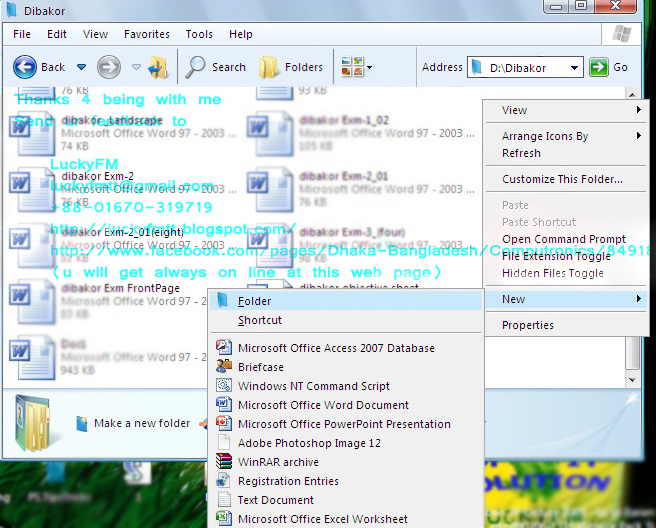Open the Back history dropdown arrow
656x528 pixels.
coord(82,67)
